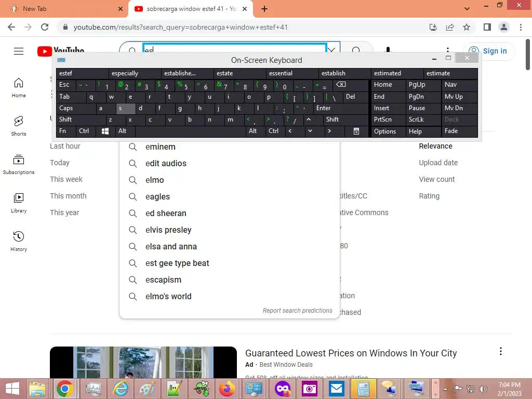Choose 'escapism' search suggestion
Viewport: 532px width, 399px height.
(x=230, y=280)
